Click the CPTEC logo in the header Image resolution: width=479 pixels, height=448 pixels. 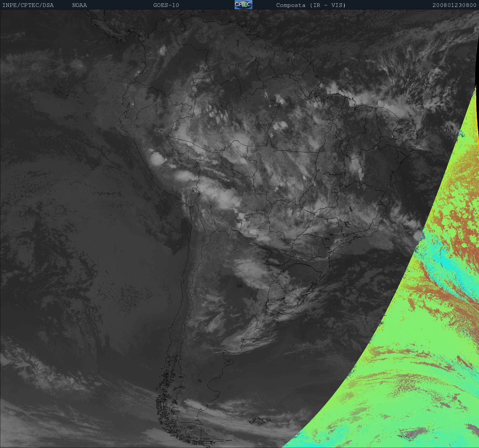click(243, 5)
